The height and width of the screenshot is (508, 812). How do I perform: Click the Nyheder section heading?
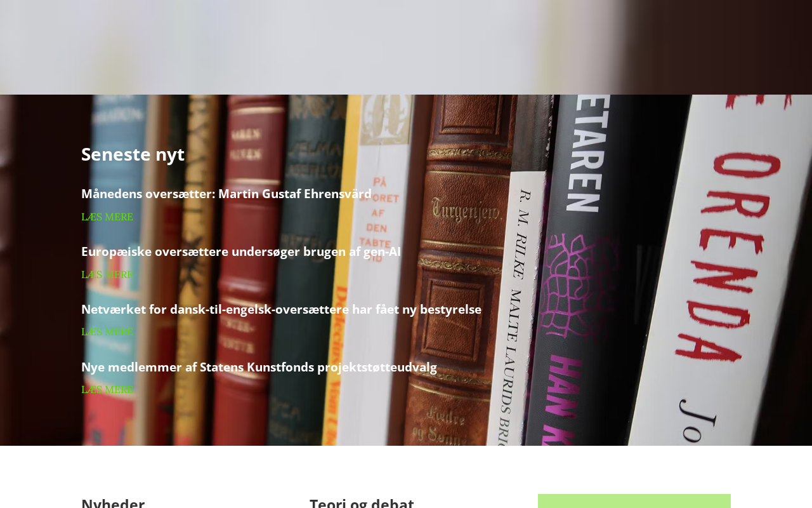(x=113, y=502)
